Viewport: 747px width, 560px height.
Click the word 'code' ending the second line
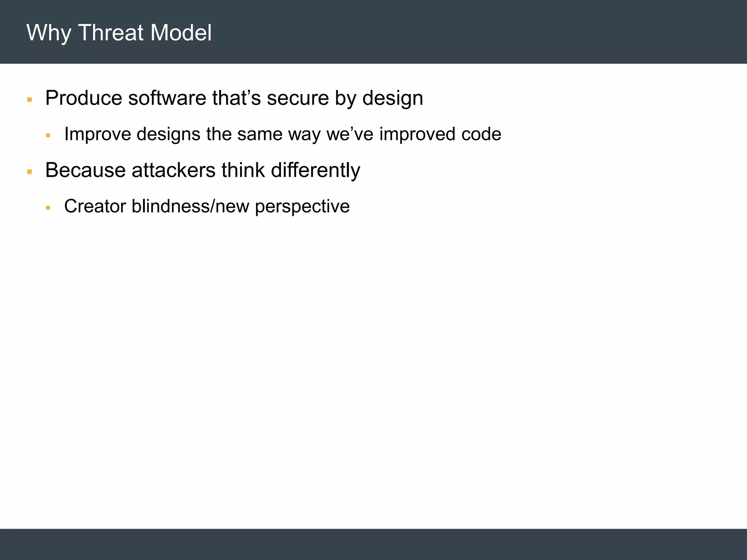coord(481,134)
